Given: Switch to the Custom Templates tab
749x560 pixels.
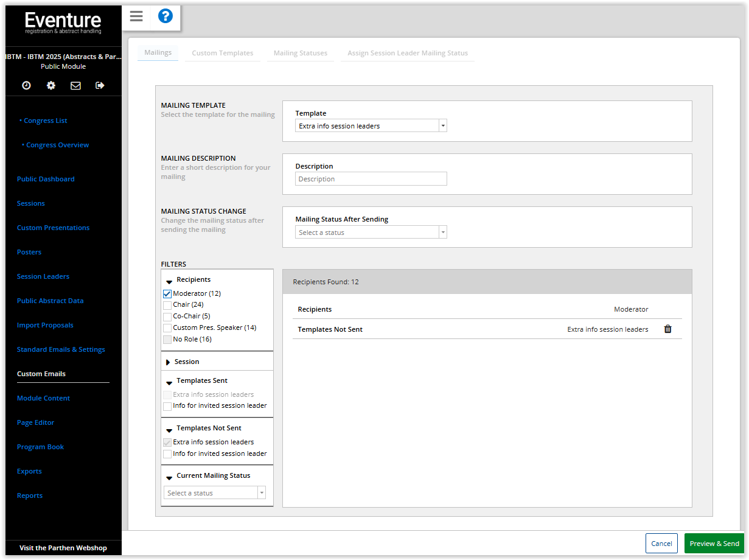Looking at the screenshot, I should point(223,53).
